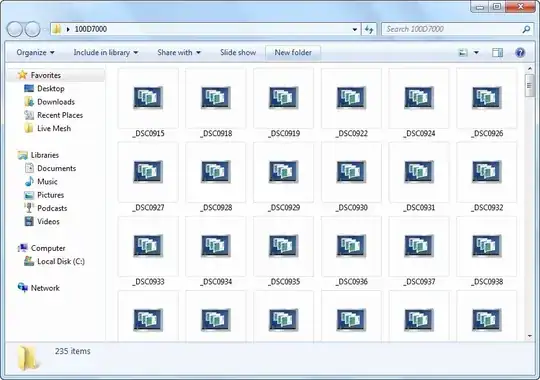This screenshot has height=380, width=540.
Task: Click the folder icon in address bar
Action: tap(57, 29)
